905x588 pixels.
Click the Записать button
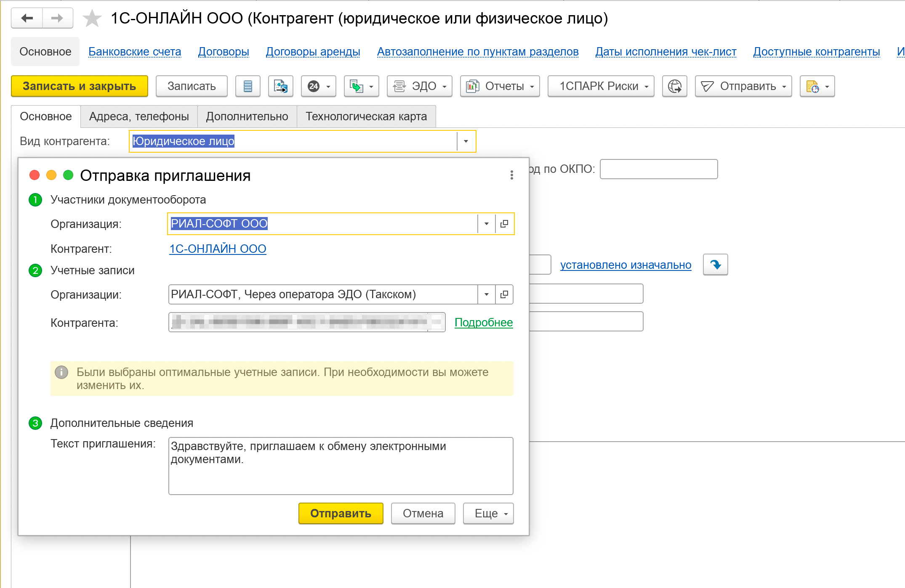pyautogui.click(x=192, y=86)
